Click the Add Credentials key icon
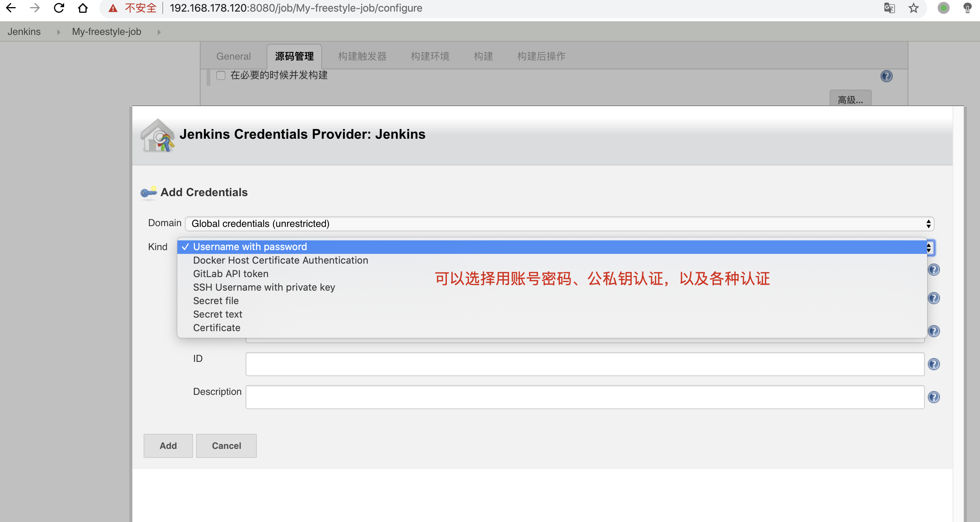Image resolution: width=980 pixels, height=522 pixels. [148, 192]
